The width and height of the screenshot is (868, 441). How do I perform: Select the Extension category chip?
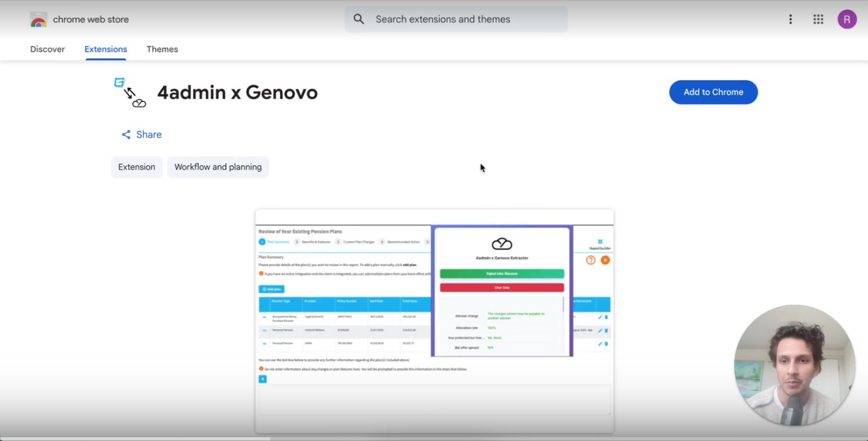coord(136,167)
